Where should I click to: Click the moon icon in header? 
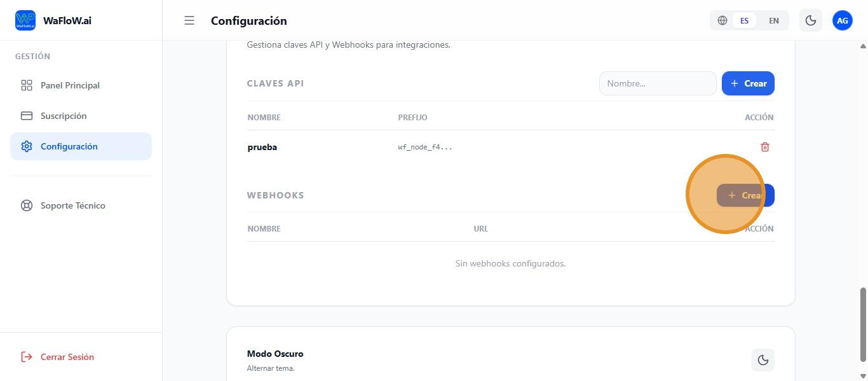click(811, 20)
